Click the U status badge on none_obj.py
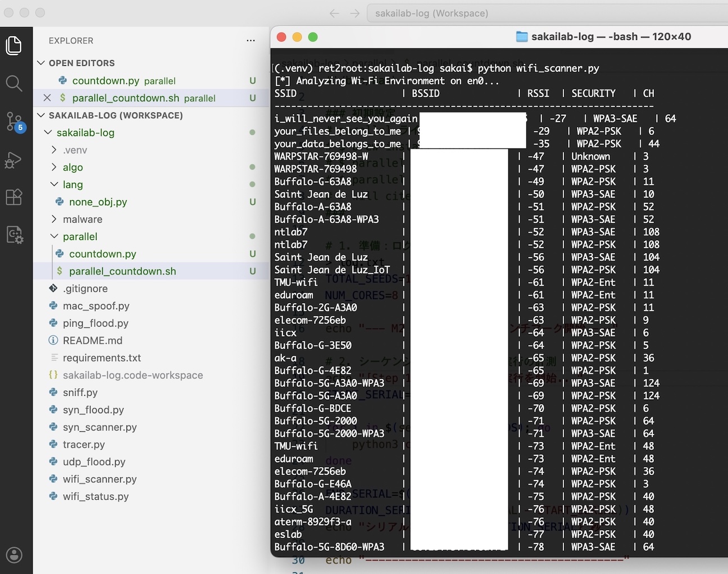 pyautogui.click(x=253, y=202)
